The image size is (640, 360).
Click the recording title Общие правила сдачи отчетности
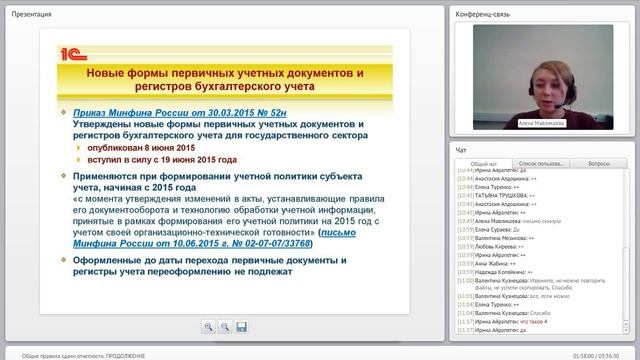coord(83,356)
